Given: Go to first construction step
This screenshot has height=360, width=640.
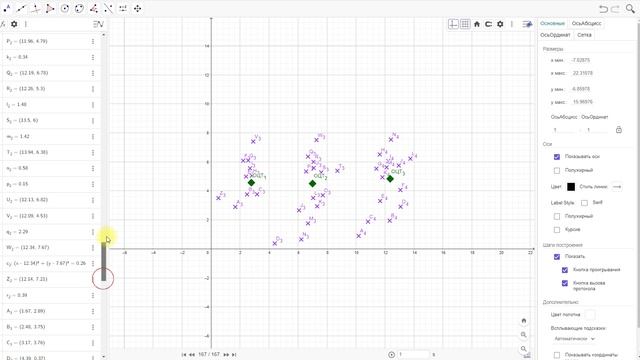Looking at the screenshot, I should 184,355.
